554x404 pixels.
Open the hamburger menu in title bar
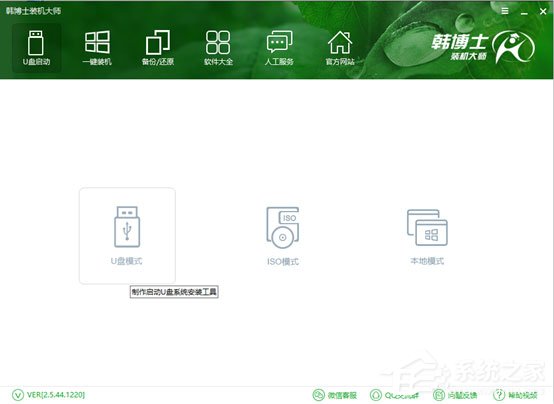pos(505,11)
